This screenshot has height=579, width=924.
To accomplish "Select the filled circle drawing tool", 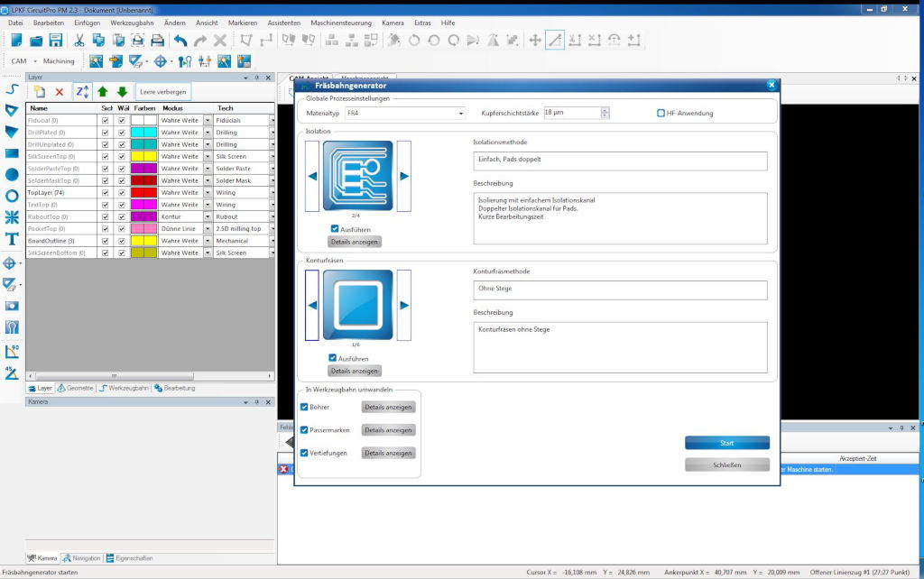I will pos(12,174).
